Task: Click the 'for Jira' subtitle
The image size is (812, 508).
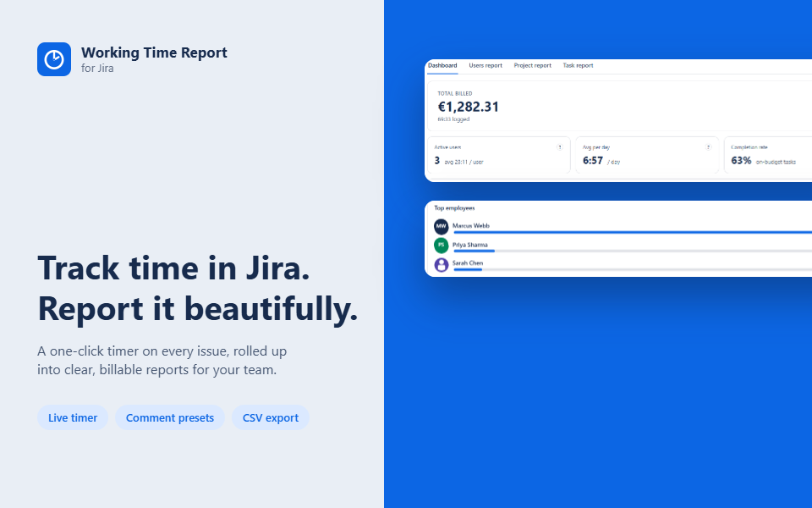Action: (x=97, y=69)
